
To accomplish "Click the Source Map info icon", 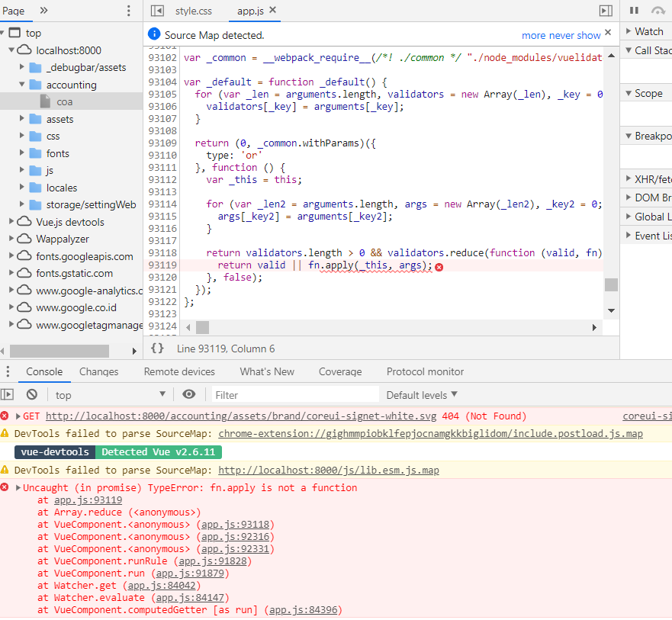I will click(154, 34).
